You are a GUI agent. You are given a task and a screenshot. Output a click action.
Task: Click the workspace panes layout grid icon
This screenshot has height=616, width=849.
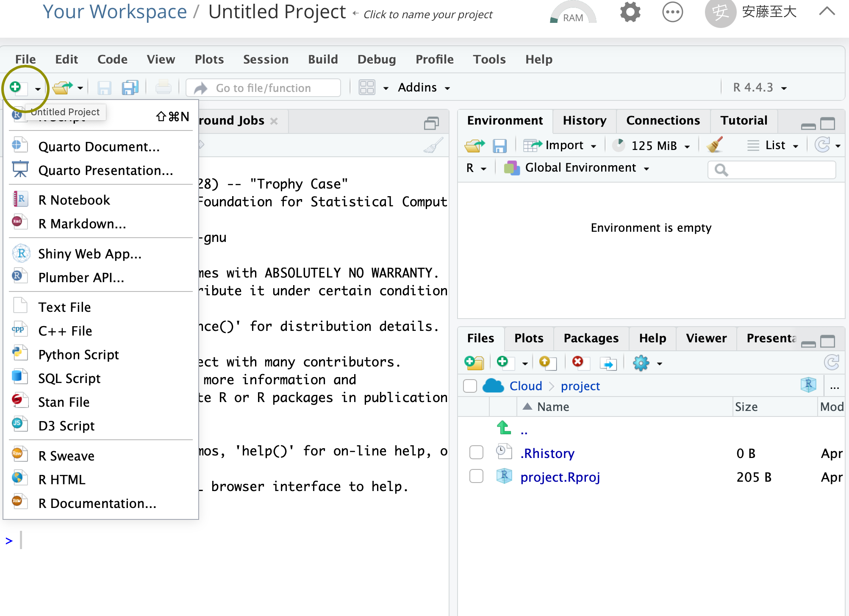[x=367, y=88]
